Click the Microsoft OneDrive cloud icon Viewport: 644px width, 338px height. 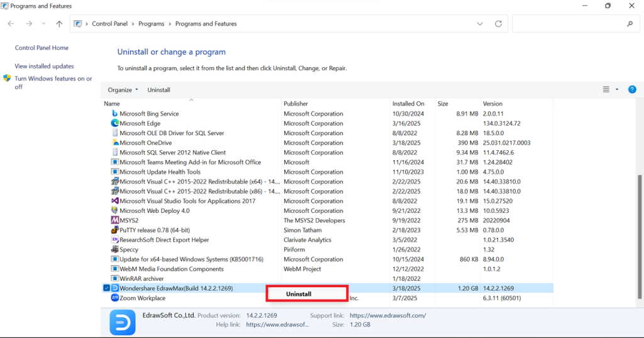[115, 143]
